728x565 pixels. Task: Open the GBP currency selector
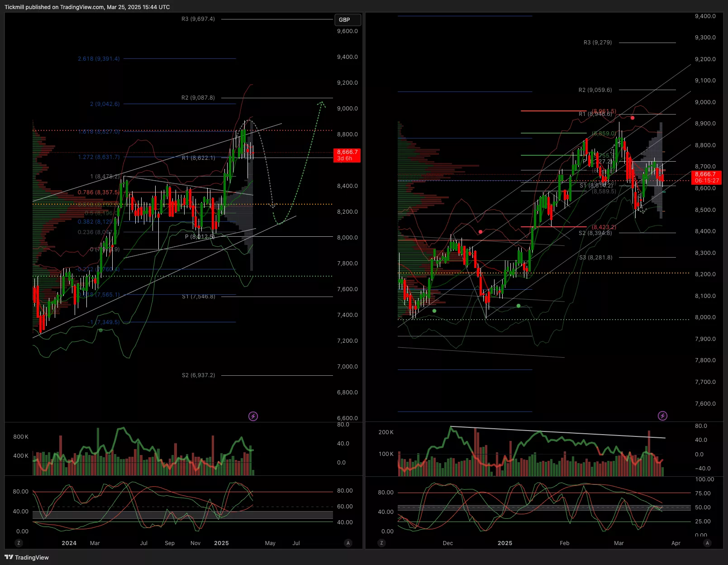347,20
